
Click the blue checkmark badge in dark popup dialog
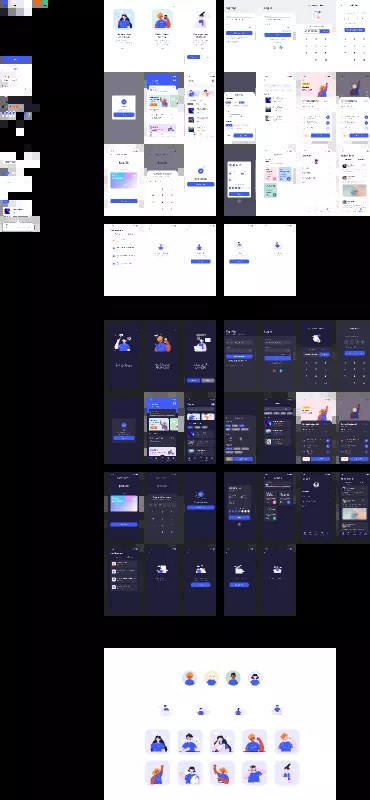click(x=124, y=425)
